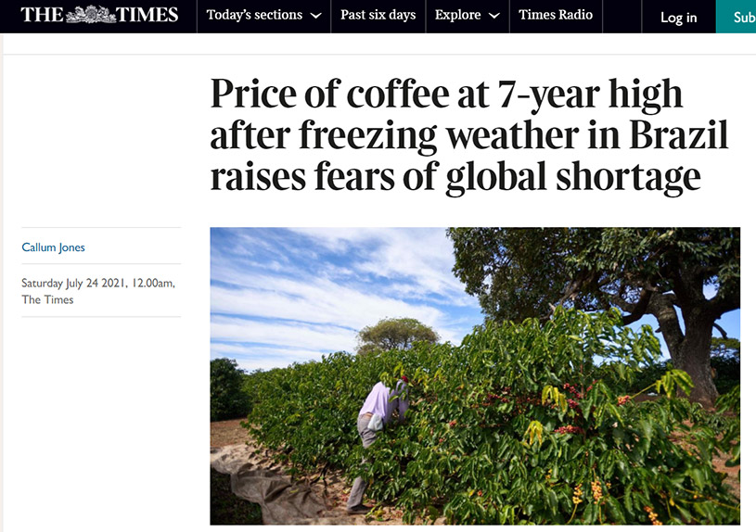Open the Today's sections menu
756x532 pixels.
255,15
